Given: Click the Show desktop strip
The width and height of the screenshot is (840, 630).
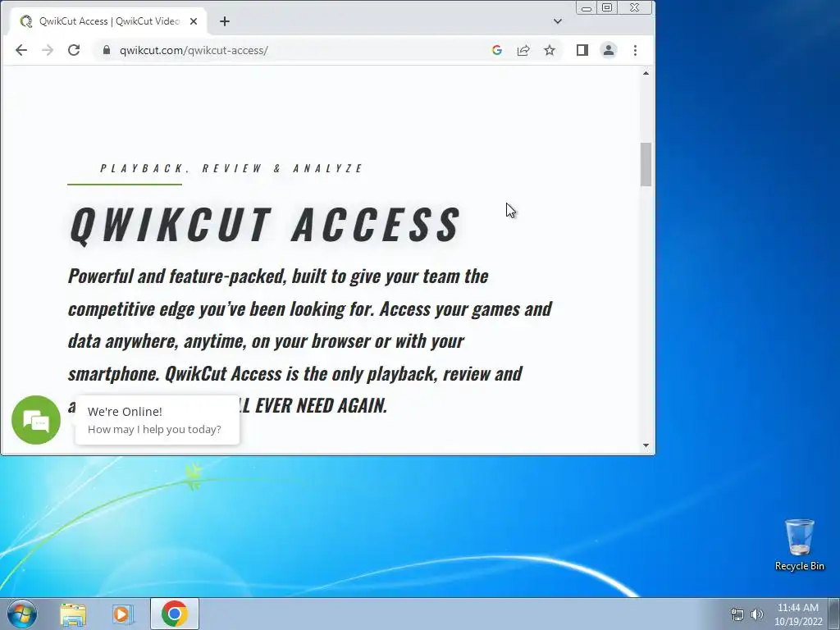Looking at the screenshot, I should [x=834, y=614].
